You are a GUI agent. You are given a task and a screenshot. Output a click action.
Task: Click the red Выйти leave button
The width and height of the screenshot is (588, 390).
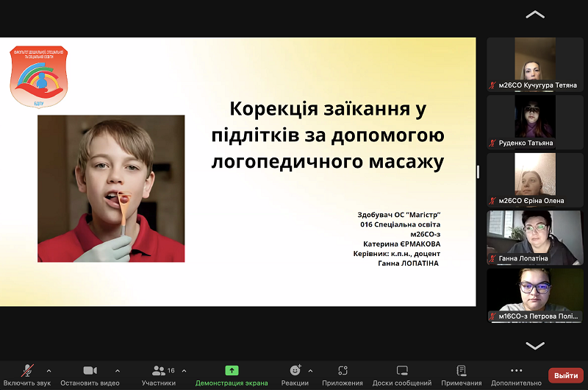coord(566,375)
